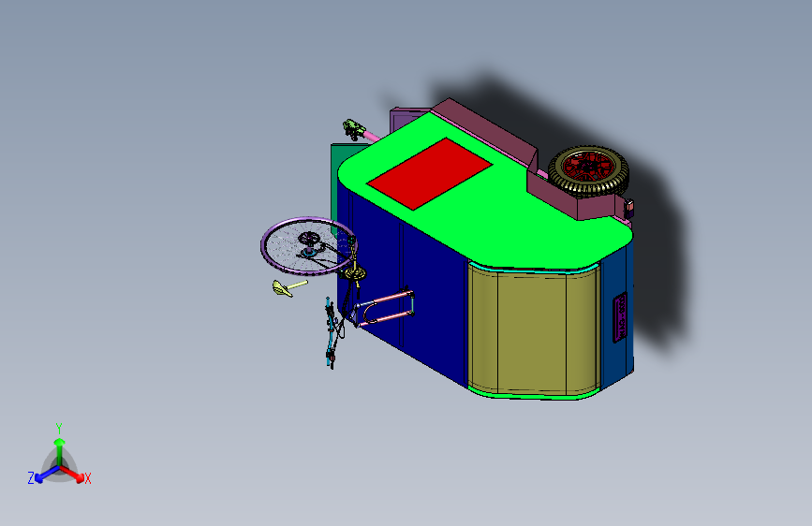This screenshot has width=812, height=526.
Task: Select the green handlebar grip assembly
Action: [x=354, y=128]
